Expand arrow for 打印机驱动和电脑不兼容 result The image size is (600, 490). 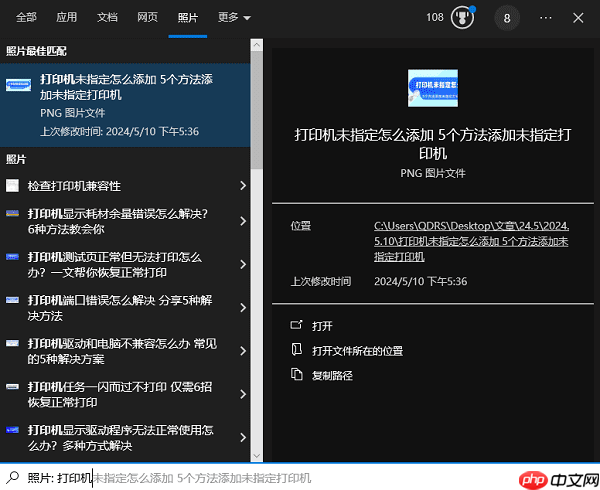point(243,351)
